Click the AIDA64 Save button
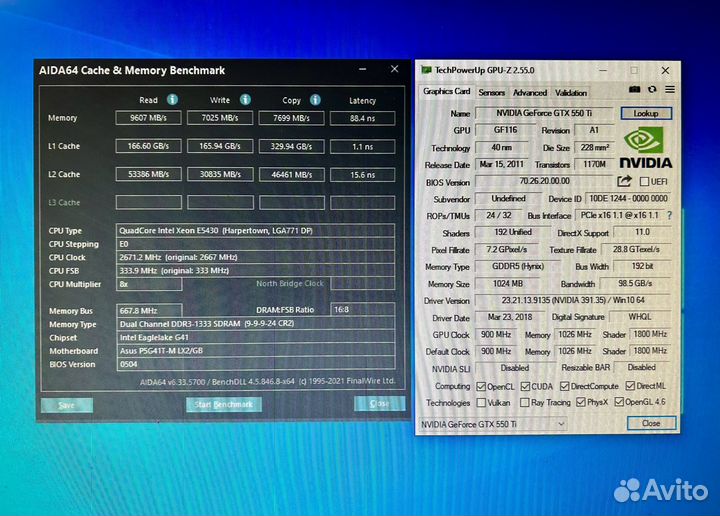The image size is (720, 516). click(x=67, y=405)
